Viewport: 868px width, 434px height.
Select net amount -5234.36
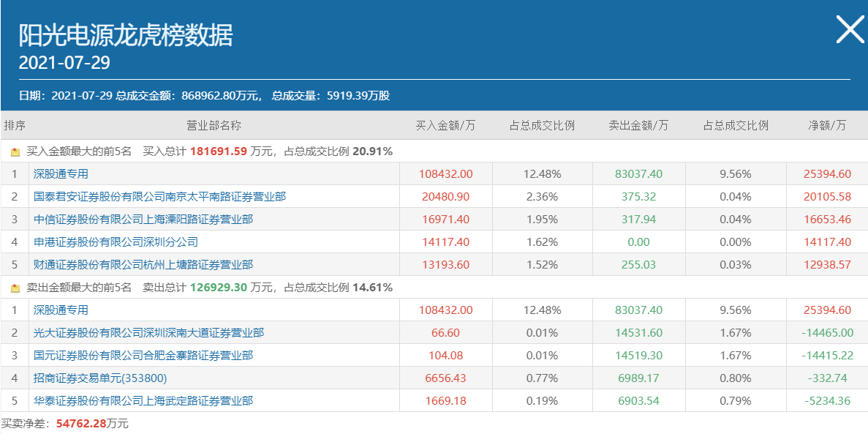827,401
